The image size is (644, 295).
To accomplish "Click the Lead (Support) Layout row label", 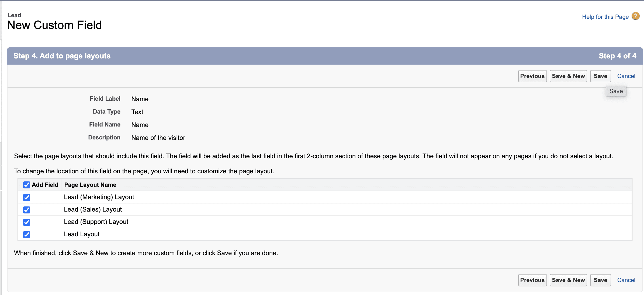I will 96,222.
